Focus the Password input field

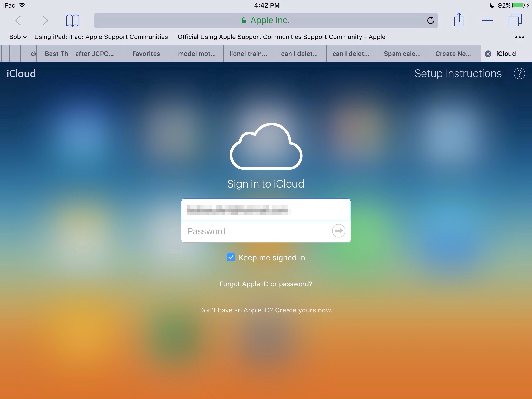click(x=256, y=231)
